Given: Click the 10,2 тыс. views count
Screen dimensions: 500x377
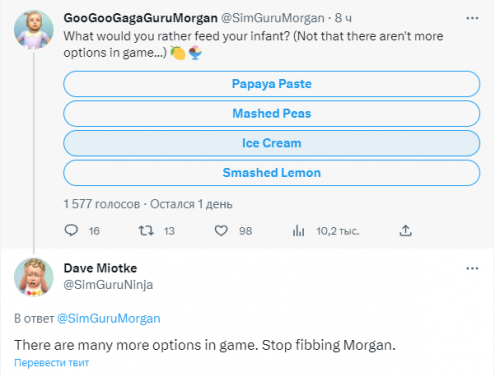Looking at the screenshot, I should tap(338, 231).
